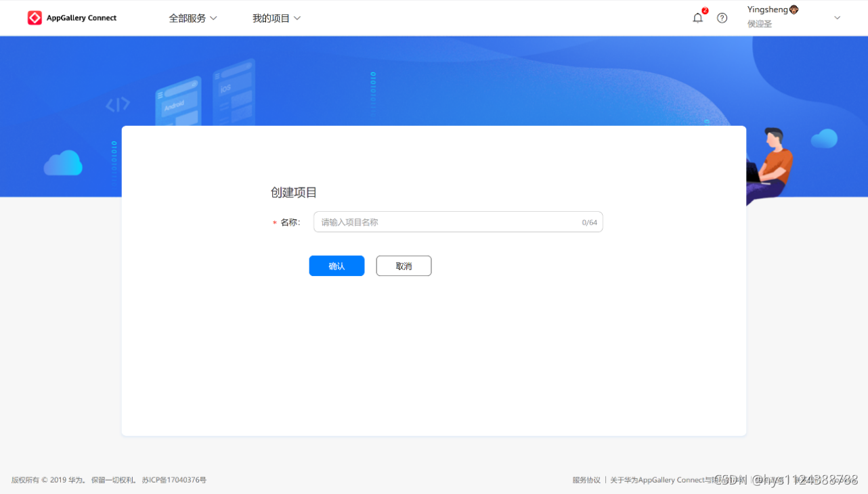Viewport: 868px width, 494px height.
Task: Click the 创建项目 dialog title
Action: tap(292, 192)
